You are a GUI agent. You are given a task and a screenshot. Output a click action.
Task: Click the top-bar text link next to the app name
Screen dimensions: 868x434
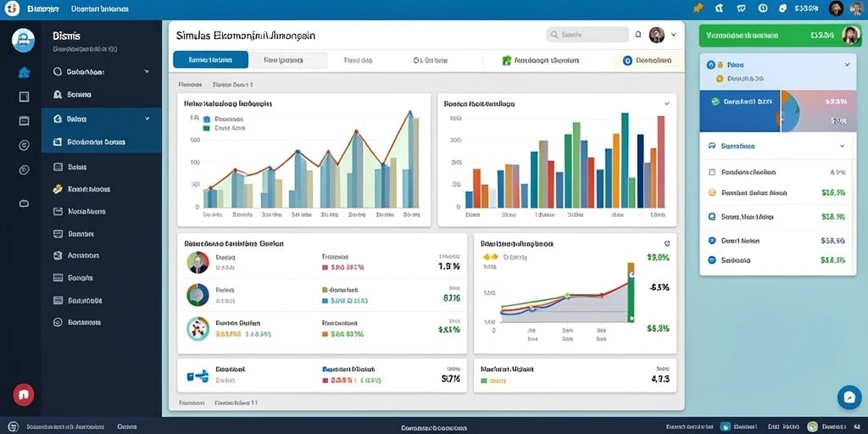100,8
